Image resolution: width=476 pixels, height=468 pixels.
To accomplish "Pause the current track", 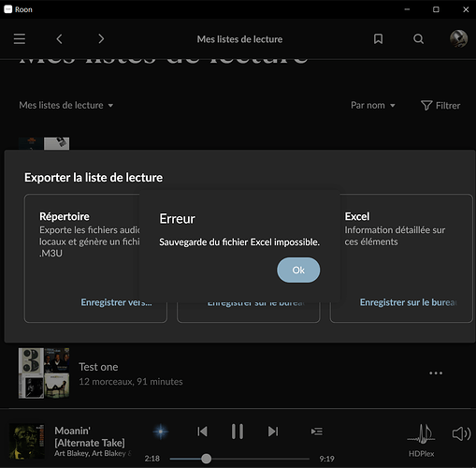I will click(238, 431).
